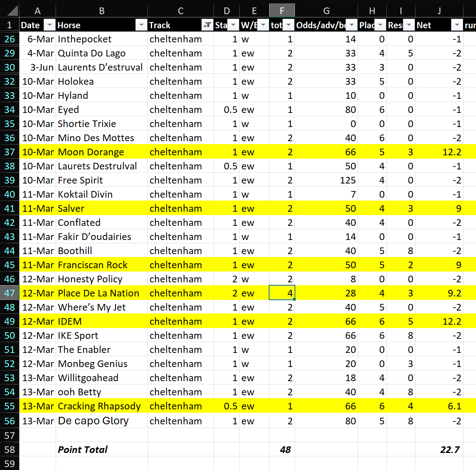
Task: Click the 'Shortie Trixie' cell
Action: coord(102,123)
